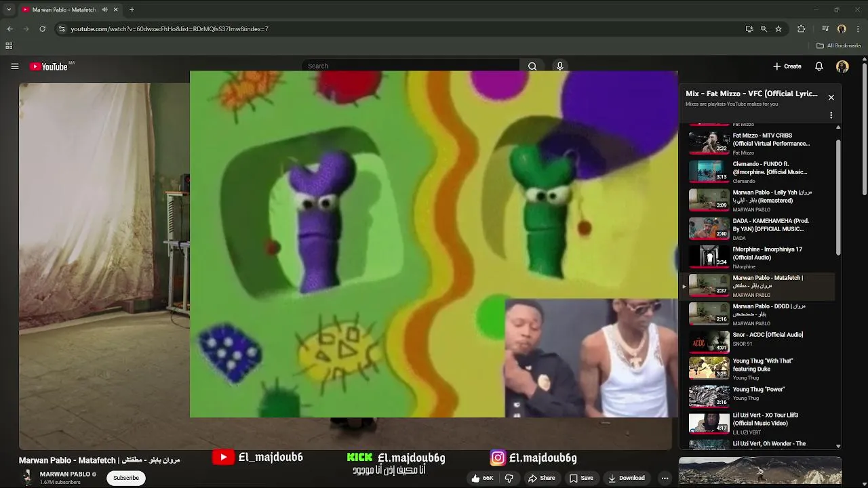Play Fat Mizzo - MTV CRIBS from playlist
Viewport: 868px width, 488px height.
[x=758, y=143]
